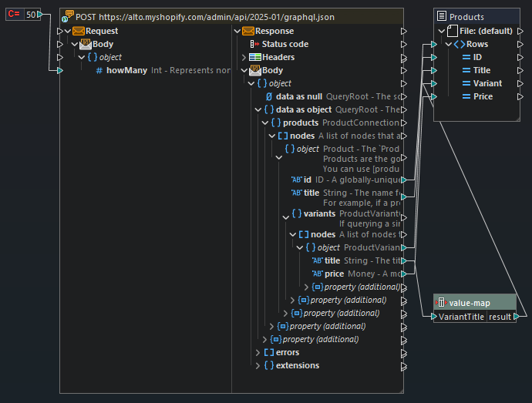Image resolution: width=532 pixels, height=403 pixels.
Task: Collapse the Response node
Action: click(237, 31)
